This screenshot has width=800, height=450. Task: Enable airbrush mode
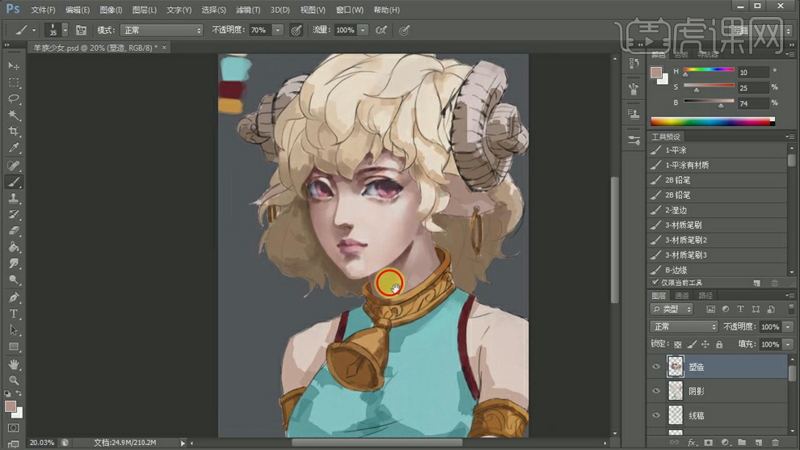381,30
